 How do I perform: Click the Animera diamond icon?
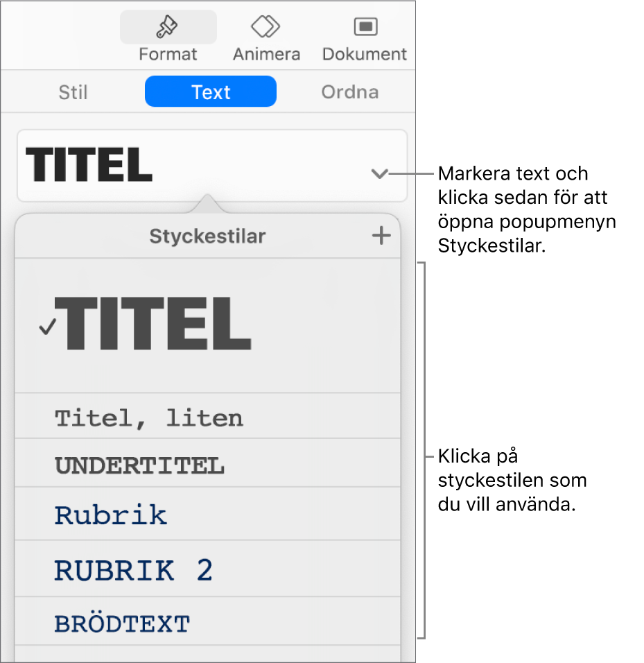tap(266, 27)
